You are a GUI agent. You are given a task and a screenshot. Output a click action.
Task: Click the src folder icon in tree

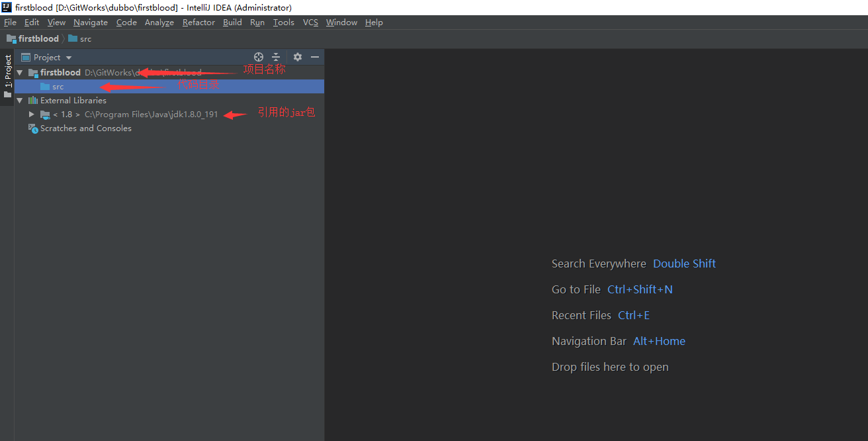[x=45, y=87]
